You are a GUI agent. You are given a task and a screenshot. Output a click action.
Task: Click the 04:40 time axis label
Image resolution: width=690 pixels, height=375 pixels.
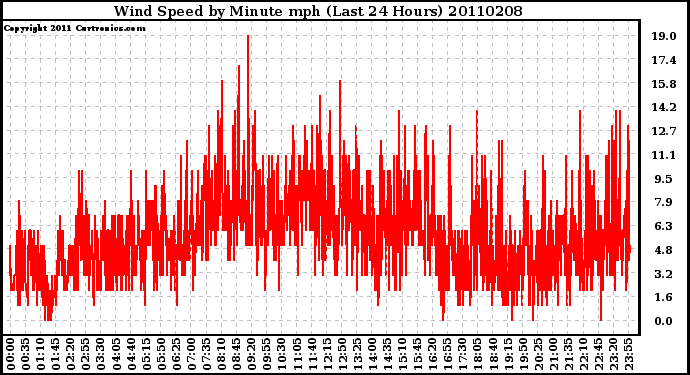tap(131, 354)
